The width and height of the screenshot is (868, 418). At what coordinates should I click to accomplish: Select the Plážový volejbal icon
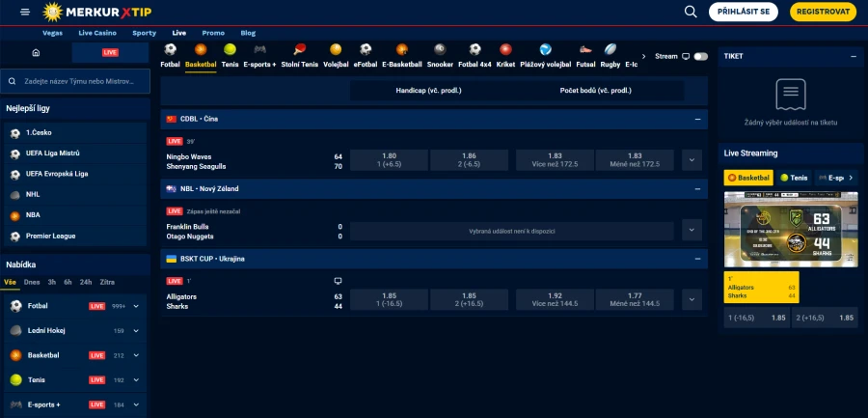click(545, 49)
